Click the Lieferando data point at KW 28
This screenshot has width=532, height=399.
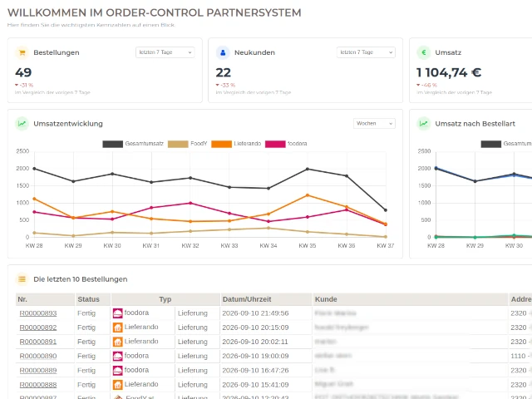point(34,199)
